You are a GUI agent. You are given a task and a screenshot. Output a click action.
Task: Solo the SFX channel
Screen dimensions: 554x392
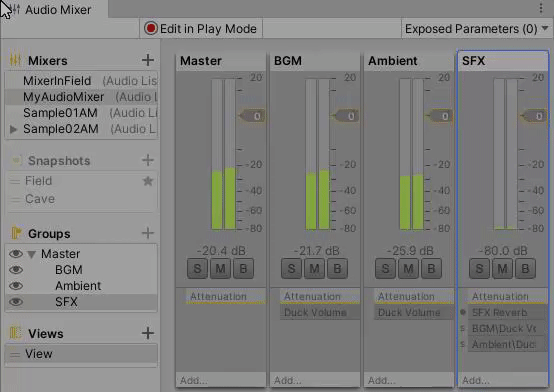coord(479,269)
